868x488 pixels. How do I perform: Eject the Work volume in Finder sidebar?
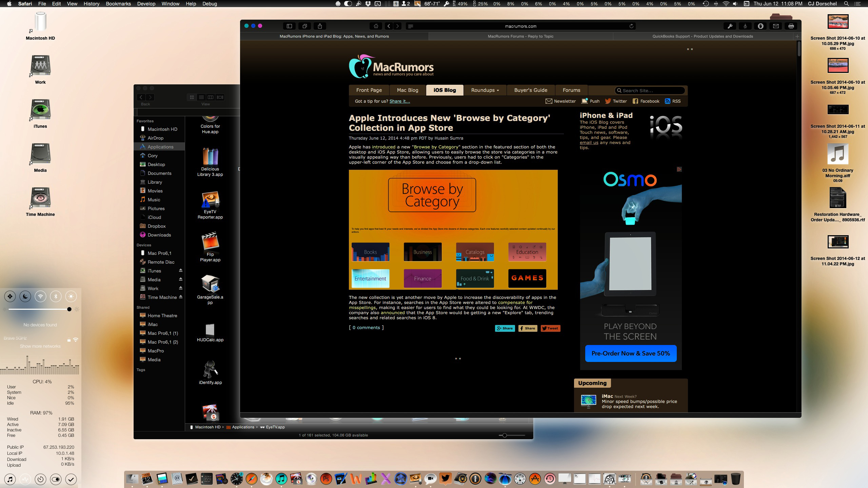[181, 288]
